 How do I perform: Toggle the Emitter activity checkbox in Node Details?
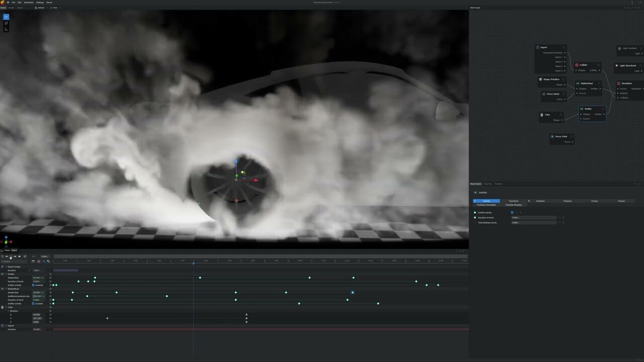(x=512, y=213)
